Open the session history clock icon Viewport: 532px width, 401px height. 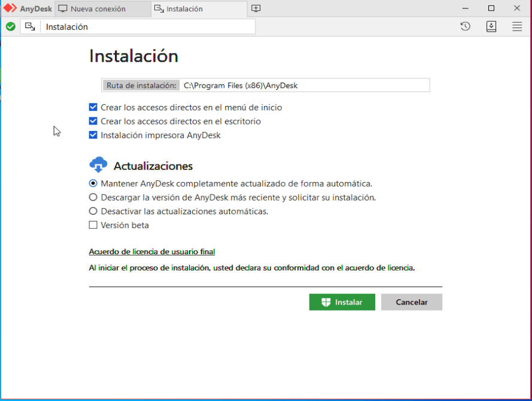pos(465,26)
